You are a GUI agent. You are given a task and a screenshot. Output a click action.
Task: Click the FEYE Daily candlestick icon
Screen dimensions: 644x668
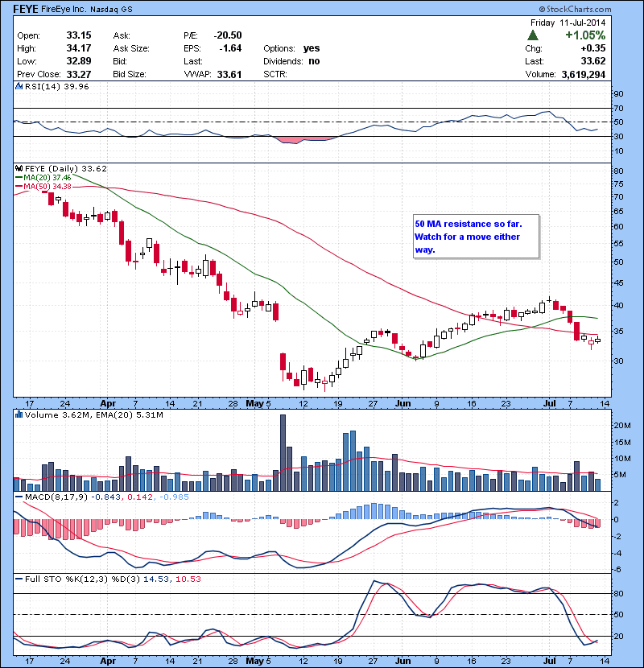pos(19,169)
